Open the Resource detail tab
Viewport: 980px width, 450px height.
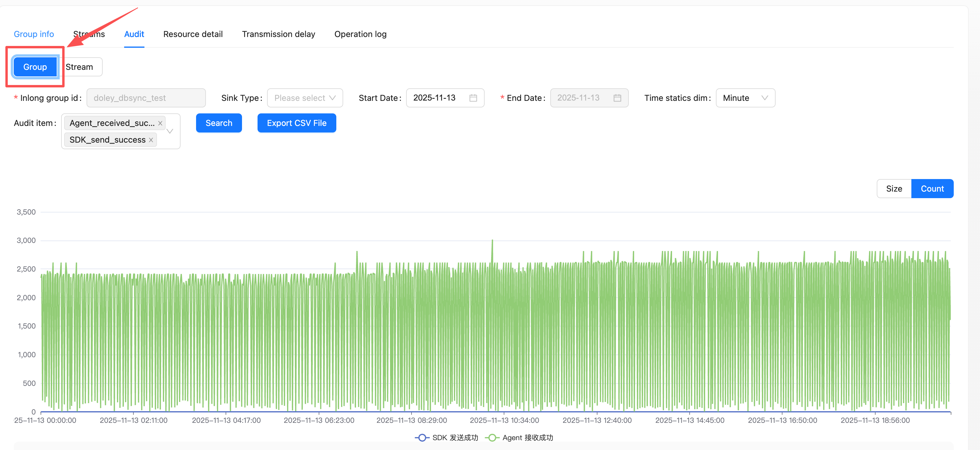pos(193,34)
